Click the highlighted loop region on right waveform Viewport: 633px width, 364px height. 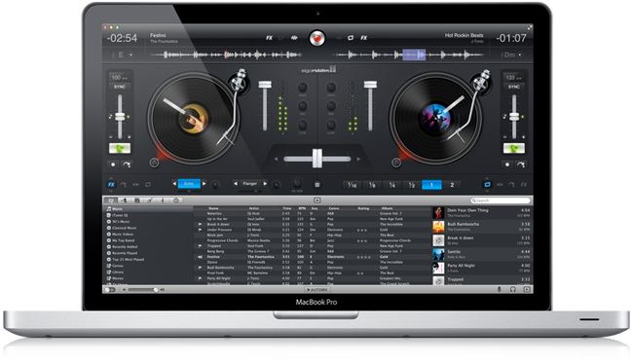click(x=414, y=55)
